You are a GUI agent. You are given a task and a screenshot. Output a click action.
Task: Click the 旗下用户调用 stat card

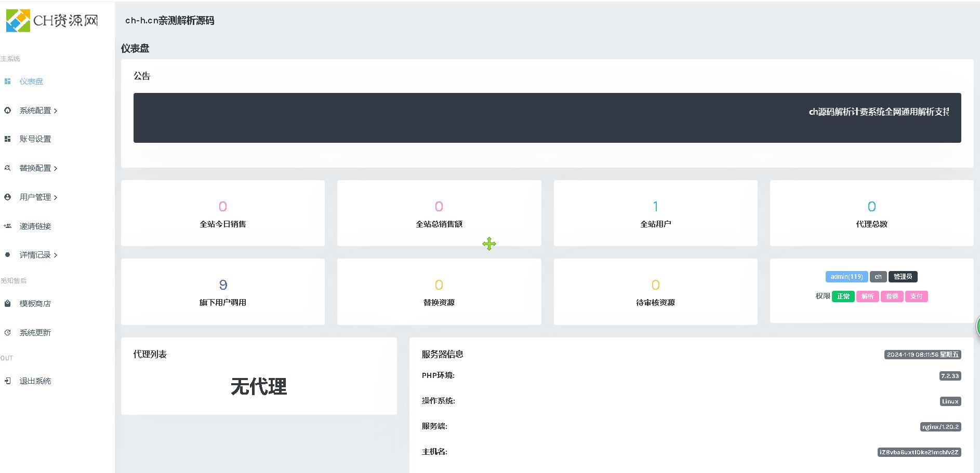[x=223, y=292]
